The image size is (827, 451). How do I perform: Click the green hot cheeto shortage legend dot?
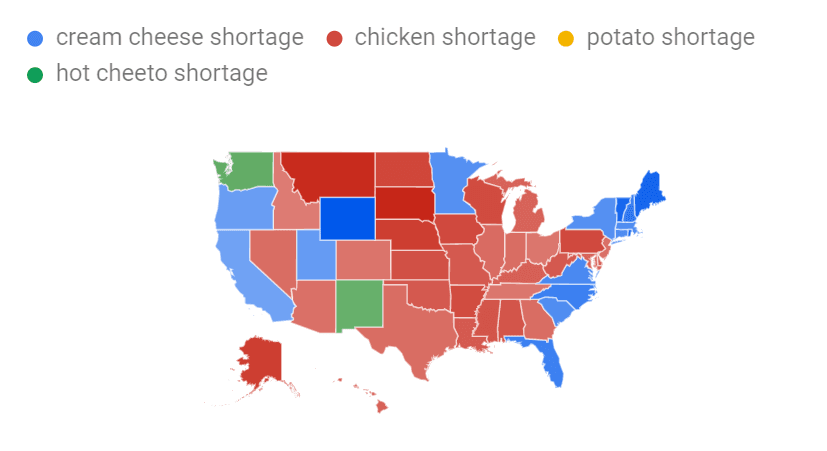coord(35,75)
